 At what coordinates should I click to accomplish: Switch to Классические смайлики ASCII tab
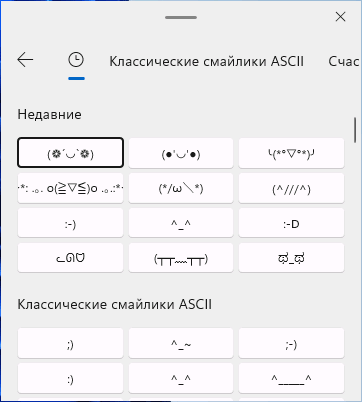(x=207, y=61)
